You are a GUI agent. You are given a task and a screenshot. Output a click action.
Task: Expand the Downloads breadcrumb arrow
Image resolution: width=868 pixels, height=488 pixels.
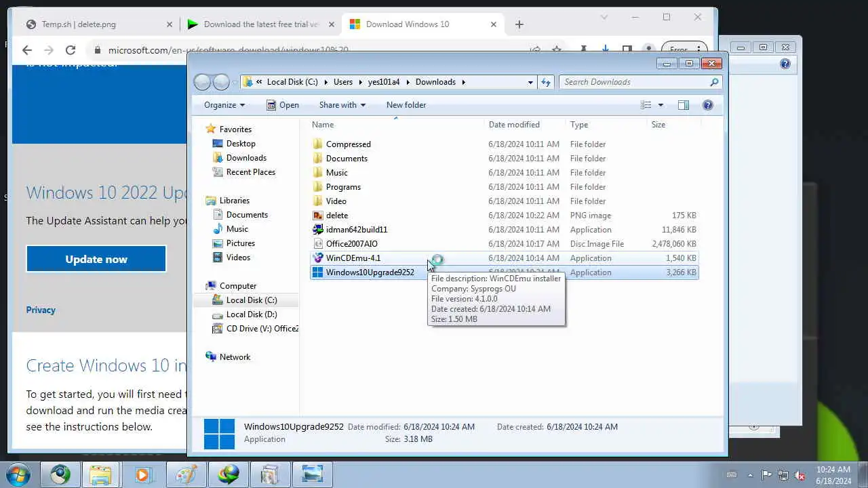464,82
